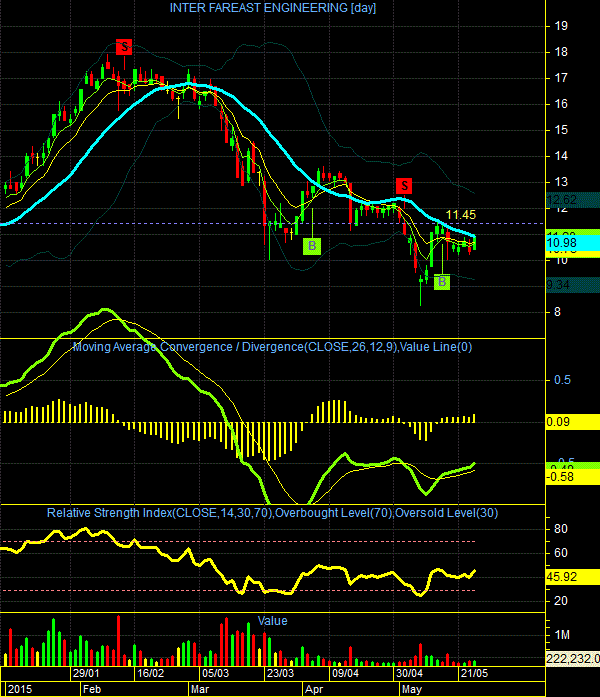
Task: Click the 13 price axis label
Action: 561,182
